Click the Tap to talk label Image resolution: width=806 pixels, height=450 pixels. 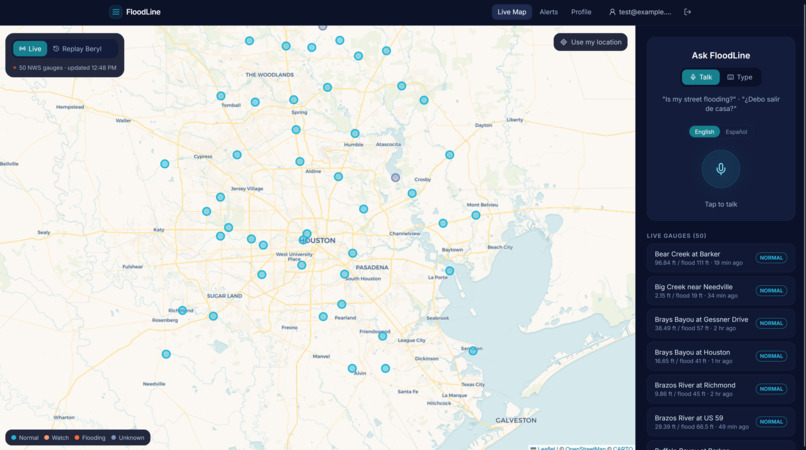click(721, 204)
